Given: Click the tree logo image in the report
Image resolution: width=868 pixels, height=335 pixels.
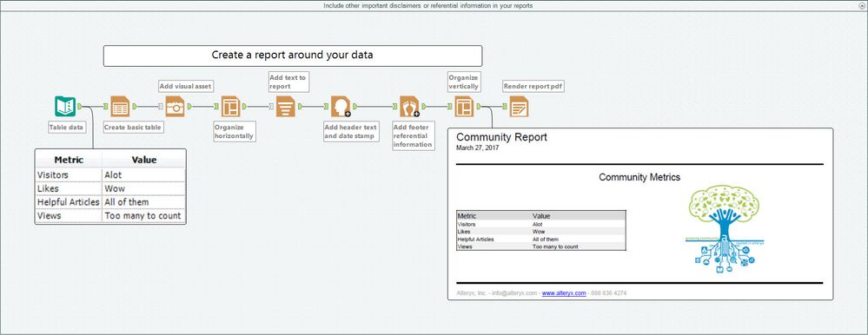Looking at the screenshot, I should click(724, 229).
